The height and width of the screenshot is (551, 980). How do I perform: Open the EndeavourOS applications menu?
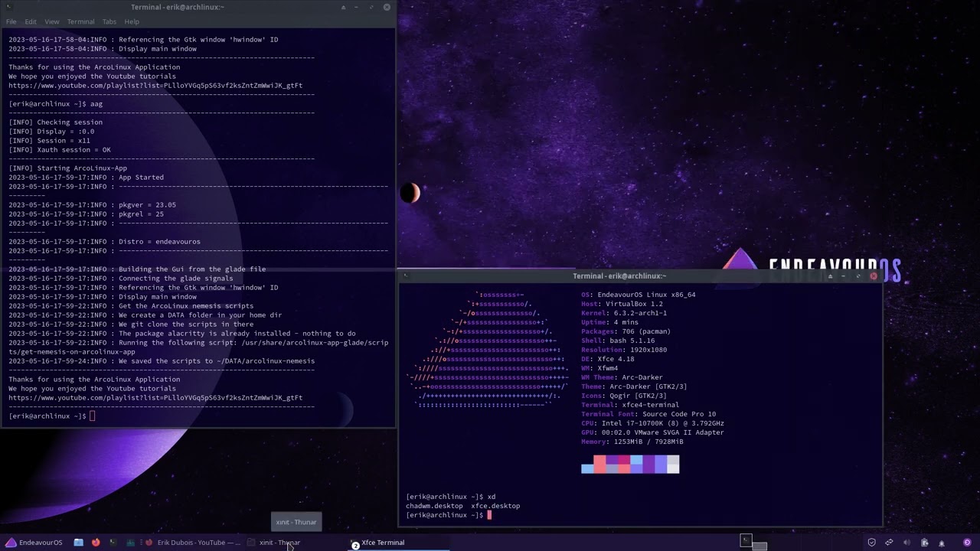pyautogui.click(x=34, y=543)
